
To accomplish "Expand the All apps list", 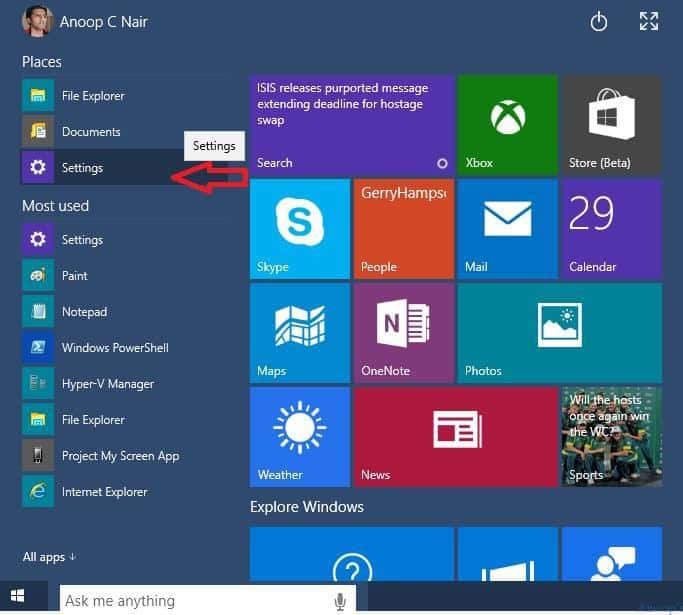I will click(x=49, y=557).
